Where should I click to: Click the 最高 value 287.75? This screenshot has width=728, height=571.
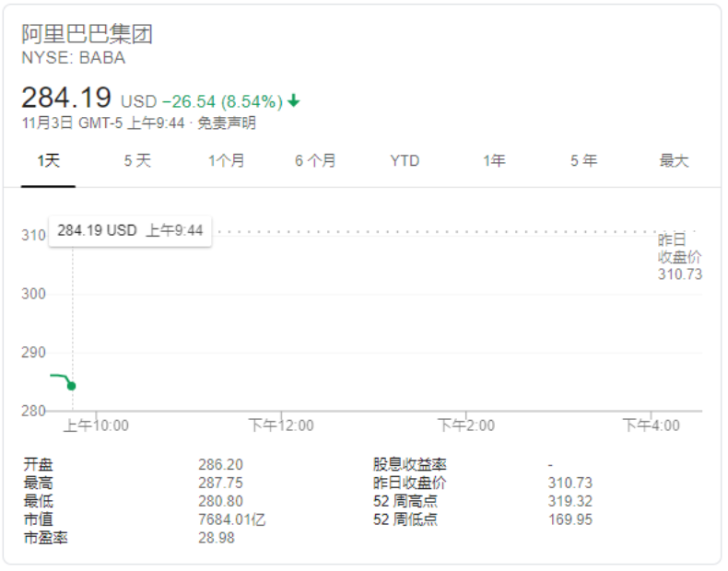click(x=220, y=484)
